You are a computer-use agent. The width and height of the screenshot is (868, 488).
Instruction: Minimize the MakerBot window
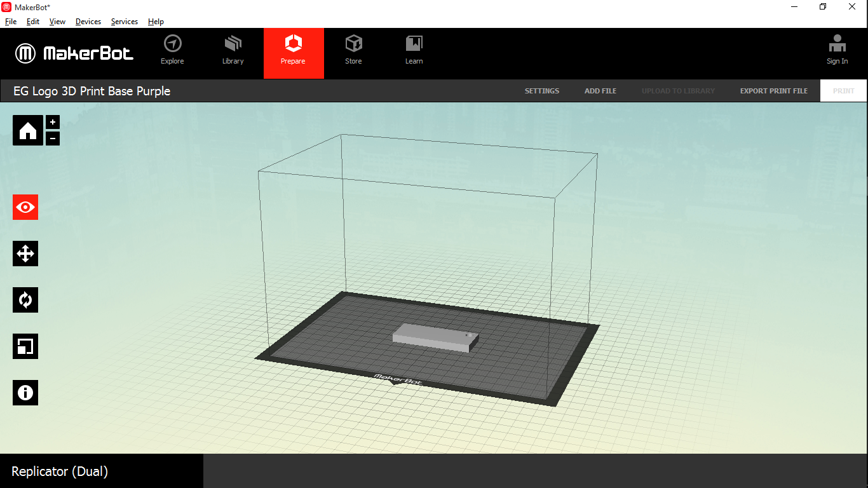click(794, 7)
